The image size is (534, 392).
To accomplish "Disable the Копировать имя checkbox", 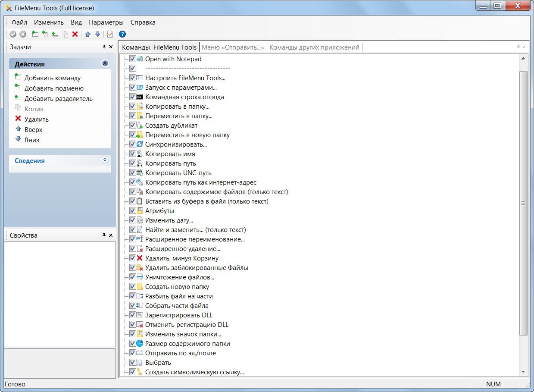I will (133, 154).
